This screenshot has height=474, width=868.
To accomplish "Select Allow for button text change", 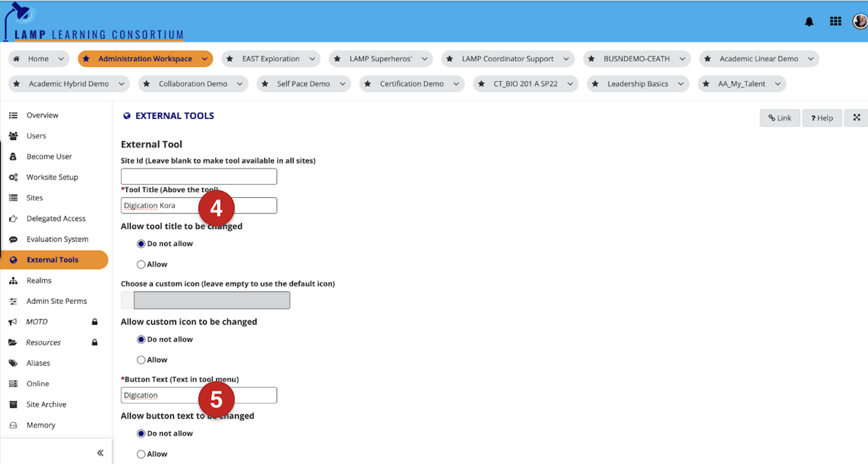I will [x=141, y=454].
